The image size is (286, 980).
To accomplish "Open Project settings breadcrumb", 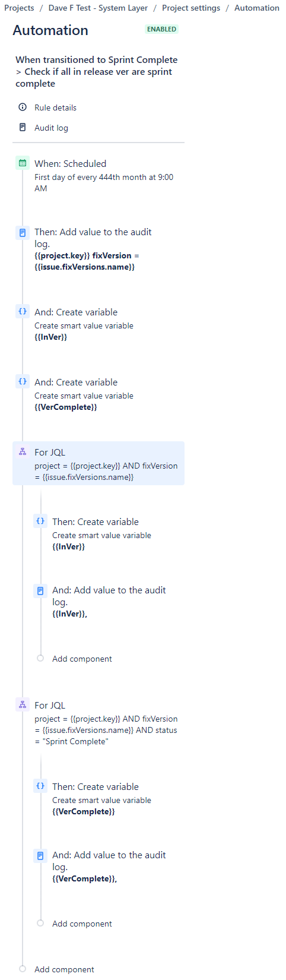I will click(x=191, y=8).
